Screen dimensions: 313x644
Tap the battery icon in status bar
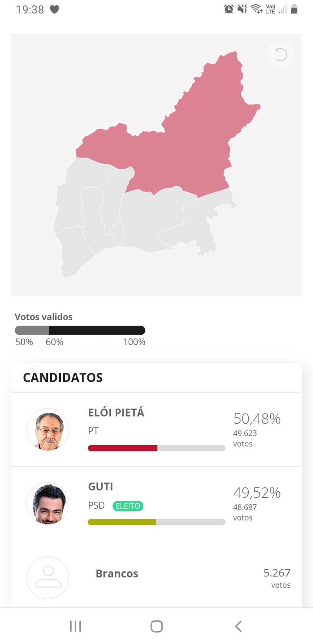(294, 9)
